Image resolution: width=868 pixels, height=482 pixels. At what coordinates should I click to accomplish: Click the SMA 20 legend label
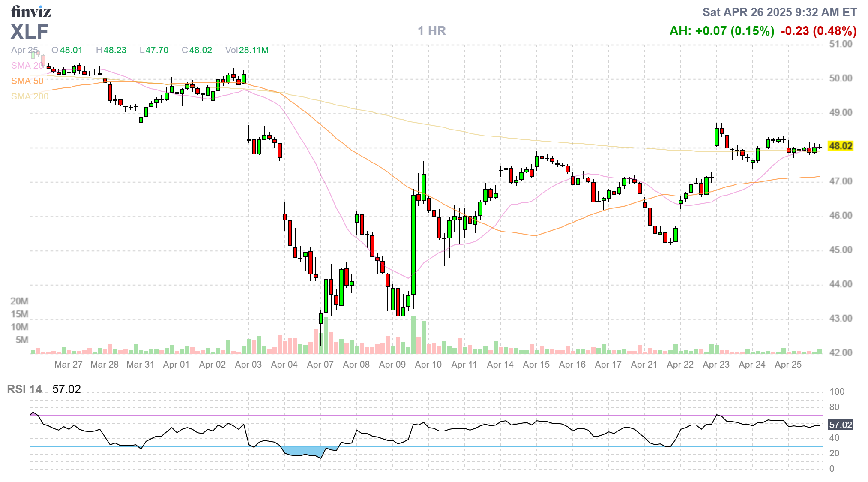(x=27, y=66)
